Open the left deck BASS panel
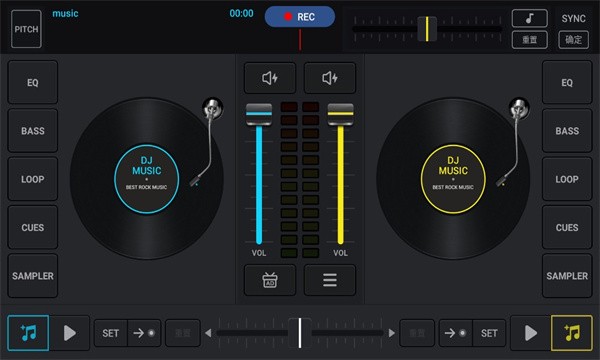This screenshot has height=360, width=600. 33,130
